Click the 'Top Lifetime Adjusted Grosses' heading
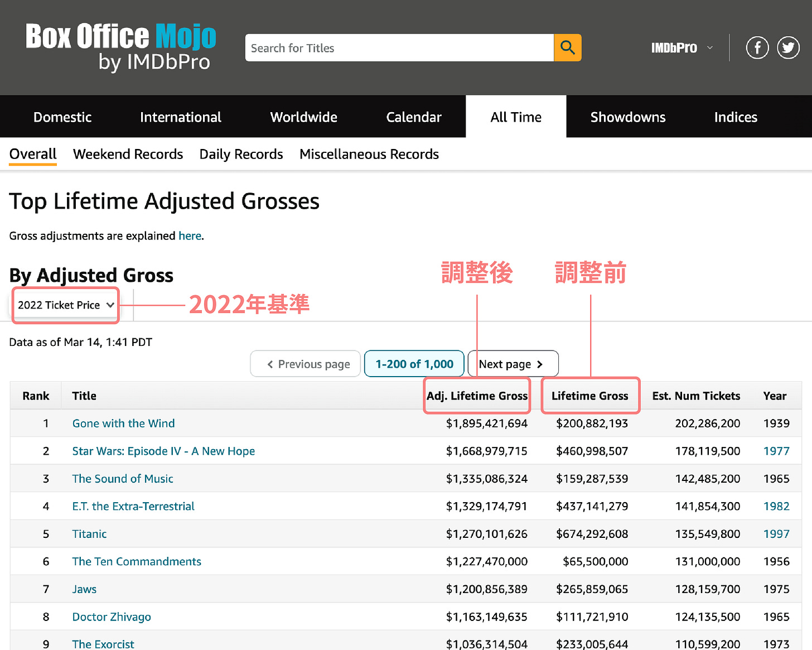The height and width of the screenshot is (650, 812). [x=165, y=201]
